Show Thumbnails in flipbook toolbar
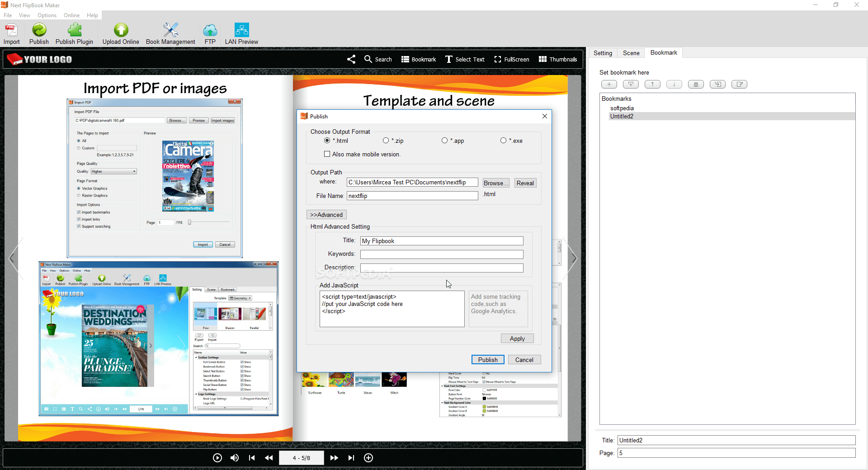This screenshot has height=470, width=868. 558,59
